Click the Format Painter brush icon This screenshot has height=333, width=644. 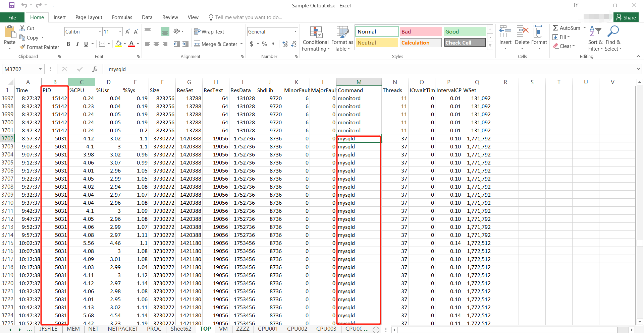(x=22, y=47)
